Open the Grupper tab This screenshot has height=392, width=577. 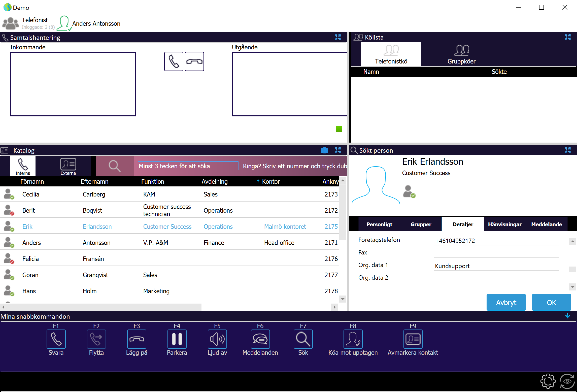point(421,224)
